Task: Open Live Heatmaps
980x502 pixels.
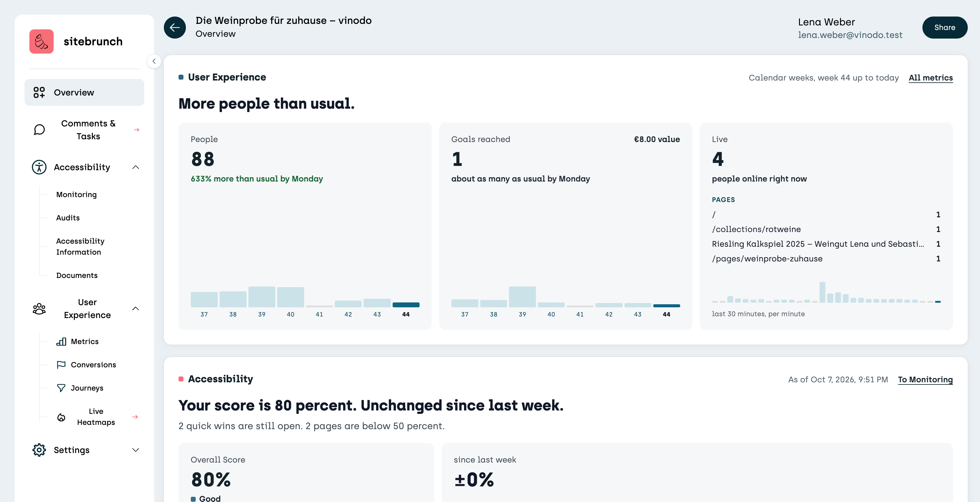Action: point(96,417)
